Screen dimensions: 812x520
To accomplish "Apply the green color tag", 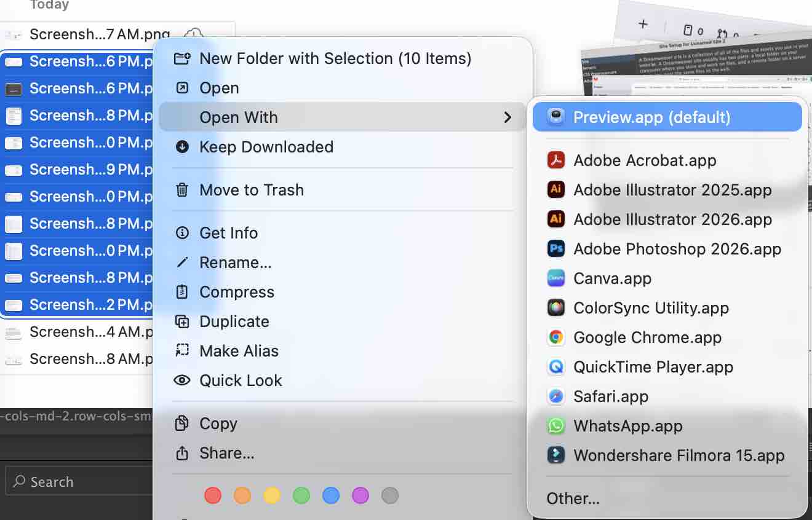I will point(301,495).
